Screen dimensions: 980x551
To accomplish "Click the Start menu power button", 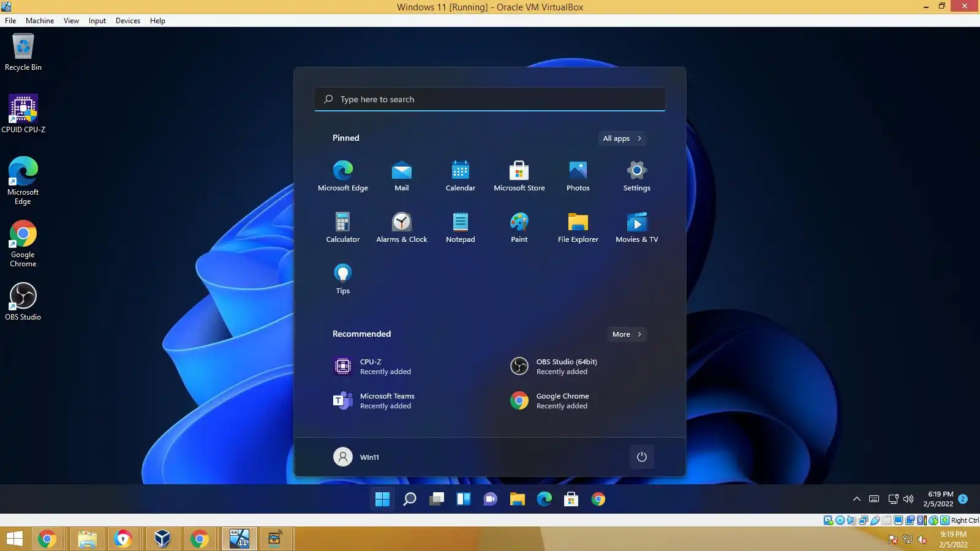I will pos(642,457).
